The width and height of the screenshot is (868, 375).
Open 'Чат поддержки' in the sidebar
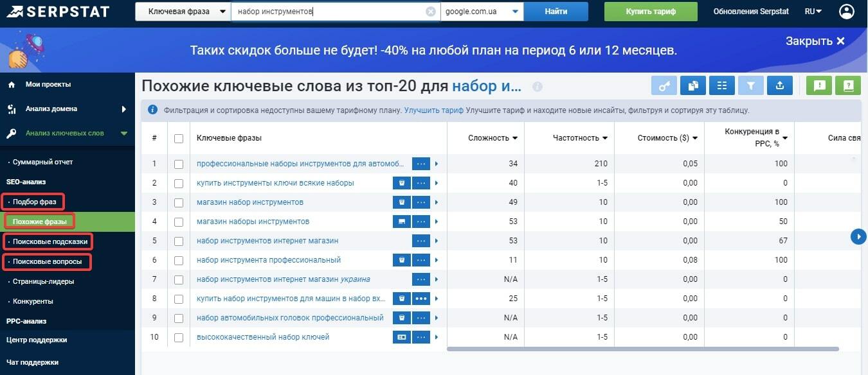[x=32, y=362]
